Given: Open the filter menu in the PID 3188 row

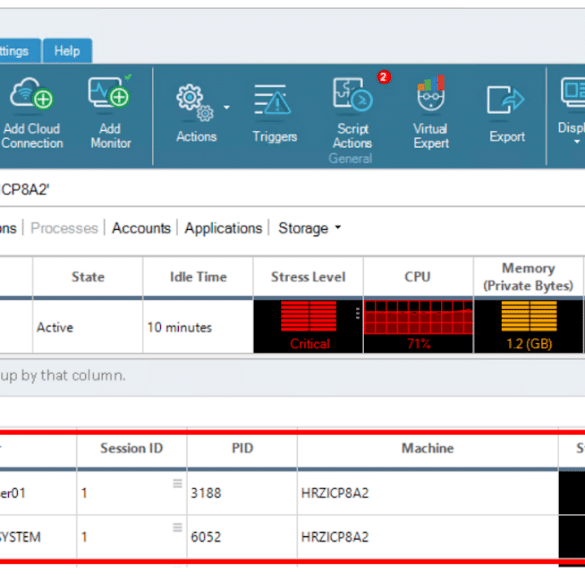Looking at the screenshot, I should pyautogui.click(x=178, y=483).
